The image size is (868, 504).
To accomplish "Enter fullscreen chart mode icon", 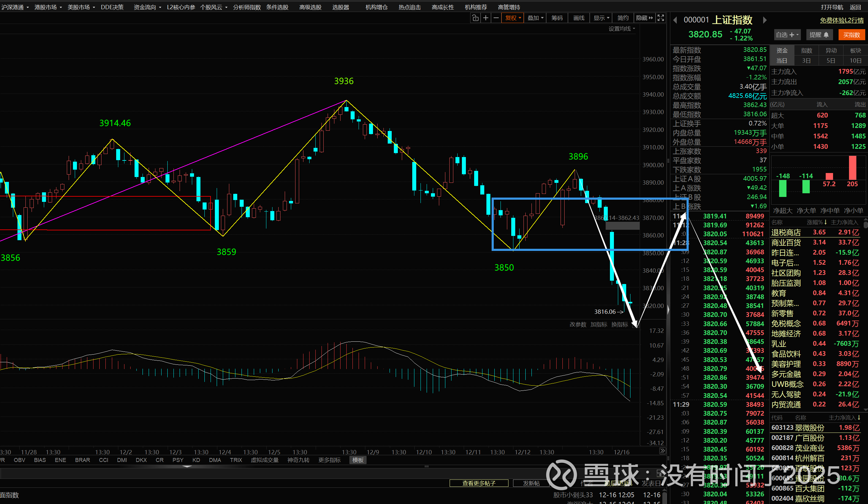I will pyautogui.click(x=661, y=18).
